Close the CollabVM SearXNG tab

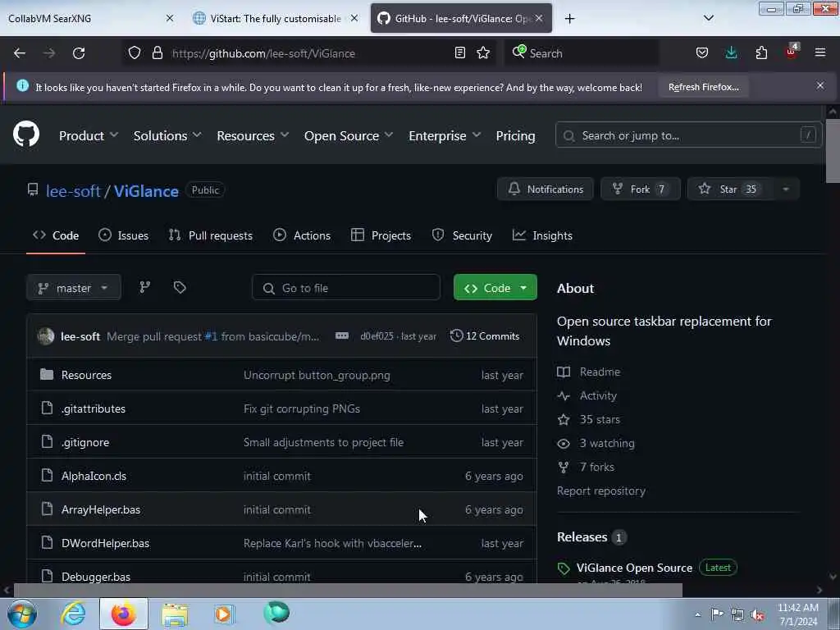pos(170,18)
